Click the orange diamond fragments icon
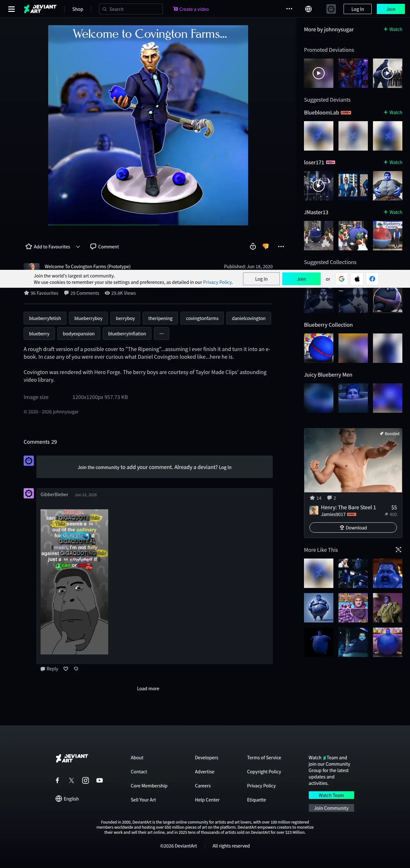Screen dimensions: 410x868 click(x=266, y=246)
